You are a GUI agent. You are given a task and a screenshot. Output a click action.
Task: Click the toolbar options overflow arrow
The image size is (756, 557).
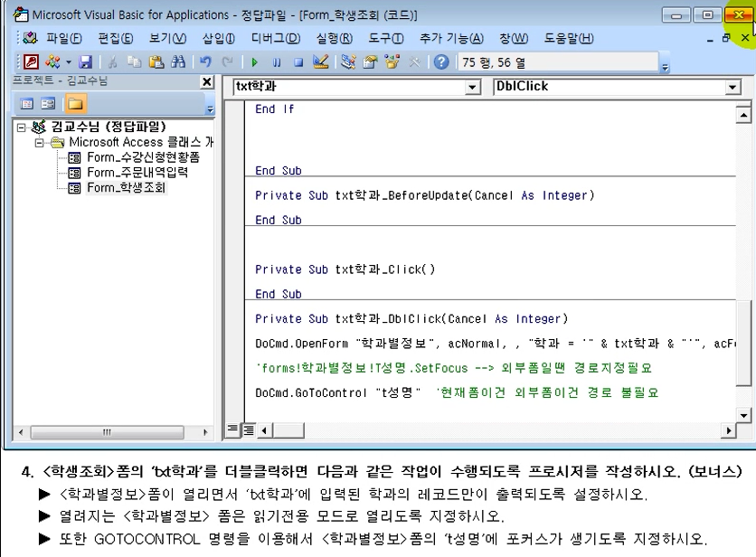coord(666,67)
